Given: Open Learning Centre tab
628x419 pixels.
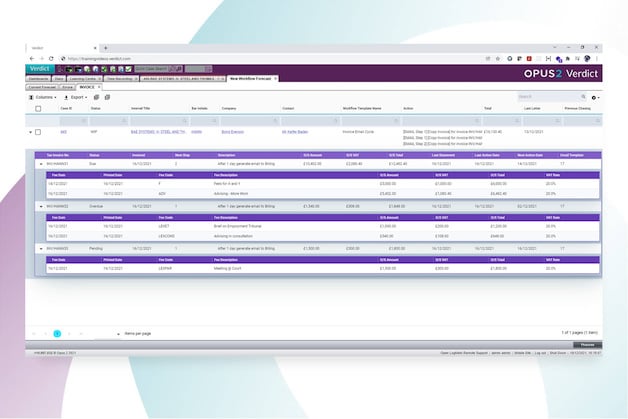Looking at the screenshot, I should click(x=83, y=79).
